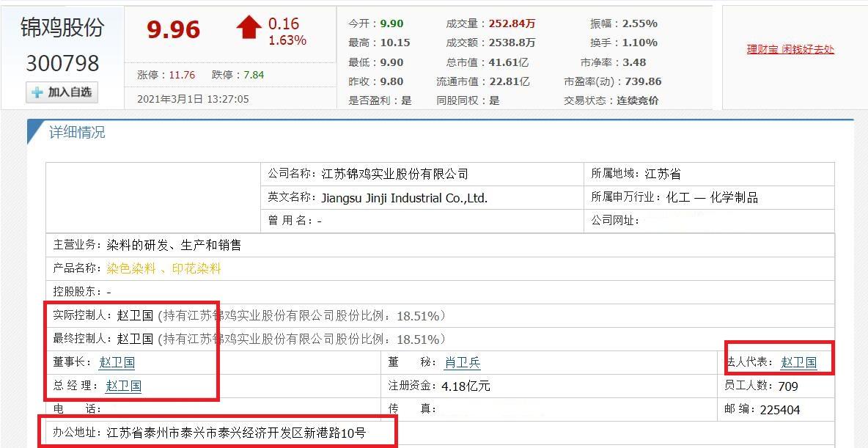Click the 跌停 limit-down value 7.84
868x448 pixels.
click(x=254, y=75)
